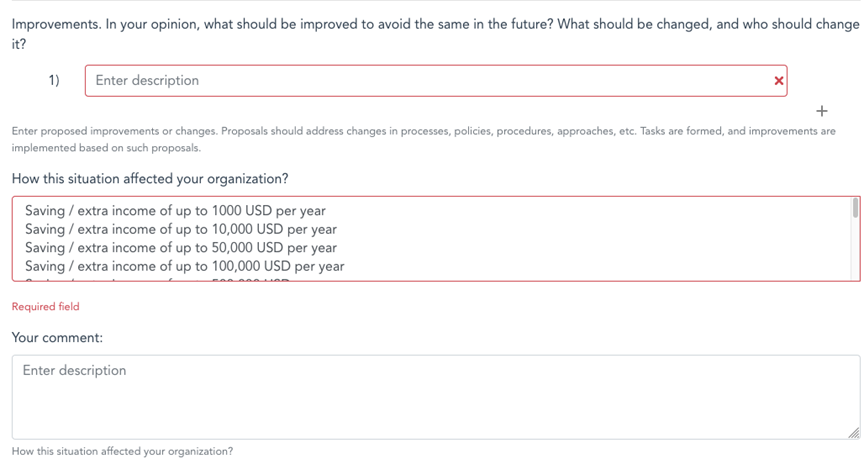Image resolution: width=864 pixels, height=464 pixels.
Task: Click the "Enter description" placeholder in comment box
Action: tap(74, 370)
